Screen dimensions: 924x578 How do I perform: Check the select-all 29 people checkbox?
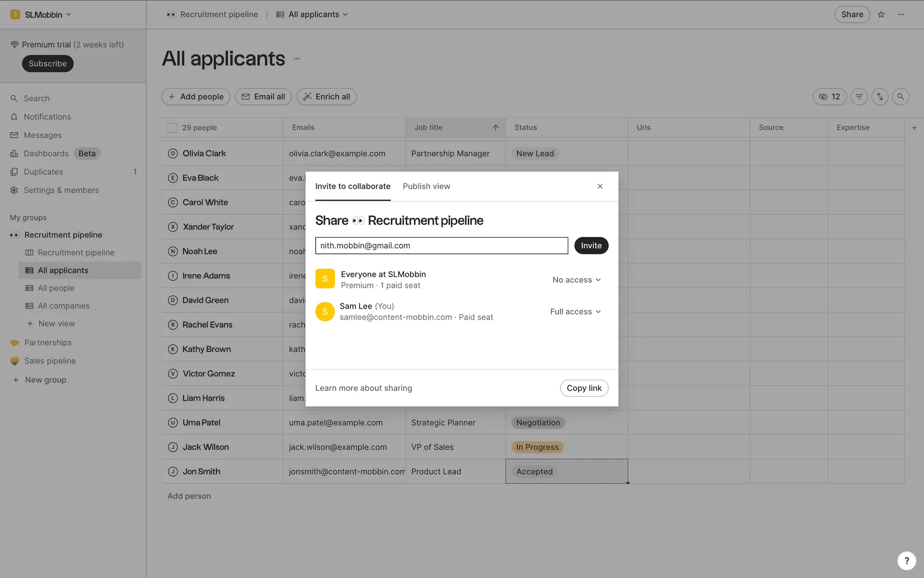click(x=172, y=128)
